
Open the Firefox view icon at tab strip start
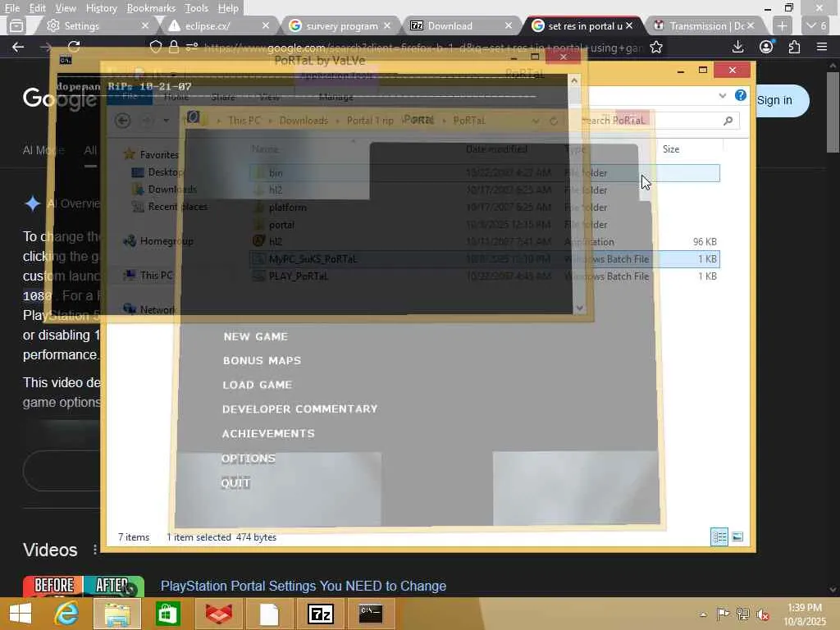click(x=16, y=25)
